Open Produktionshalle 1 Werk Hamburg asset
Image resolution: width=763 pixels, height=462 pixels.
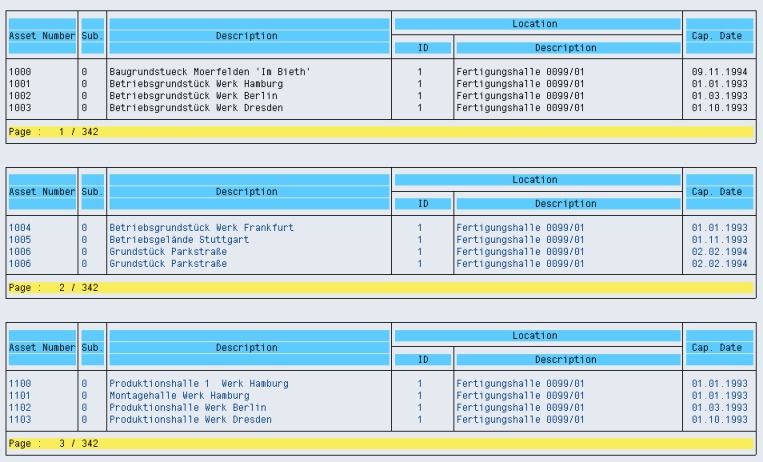[198, 383]
